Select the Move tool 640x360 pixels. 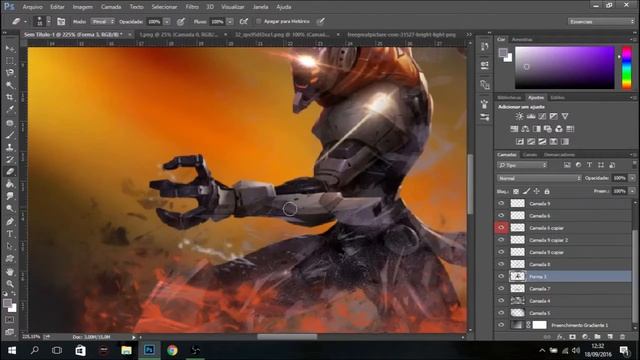[x=10, y=49]
